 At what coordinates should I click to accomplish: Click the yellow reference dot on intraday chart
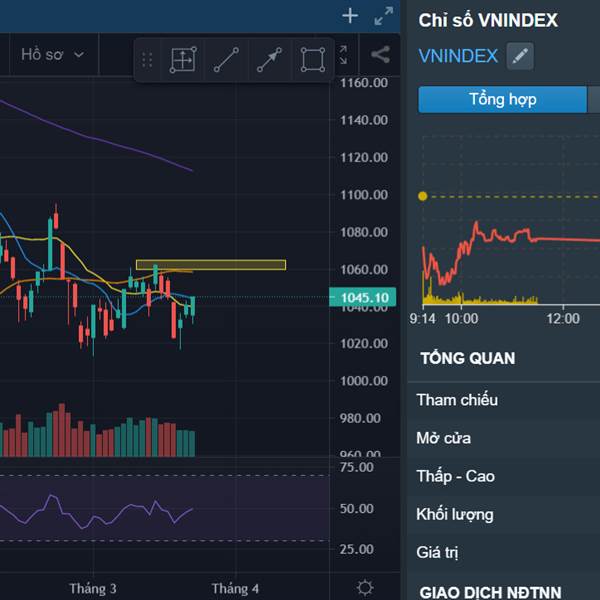tap(422, 196)
